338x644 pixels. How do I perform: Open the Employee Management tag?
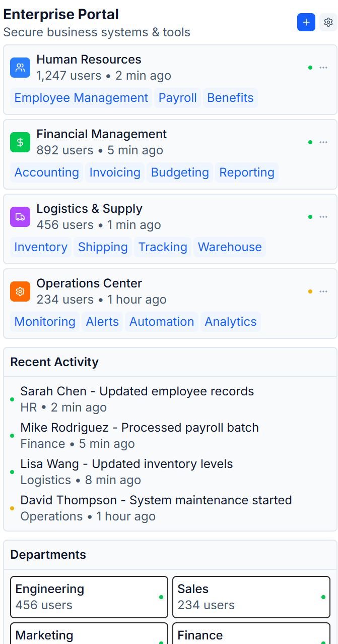pos(81,98)
